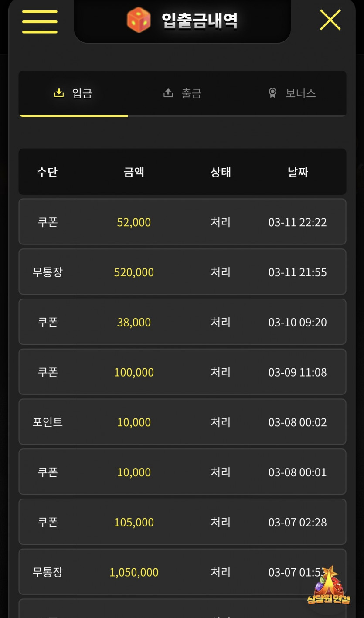364x618 pixels.
Task: Select the 52,000 coupon deposit row
Action: pyautogui.click(x=182, y=222)
